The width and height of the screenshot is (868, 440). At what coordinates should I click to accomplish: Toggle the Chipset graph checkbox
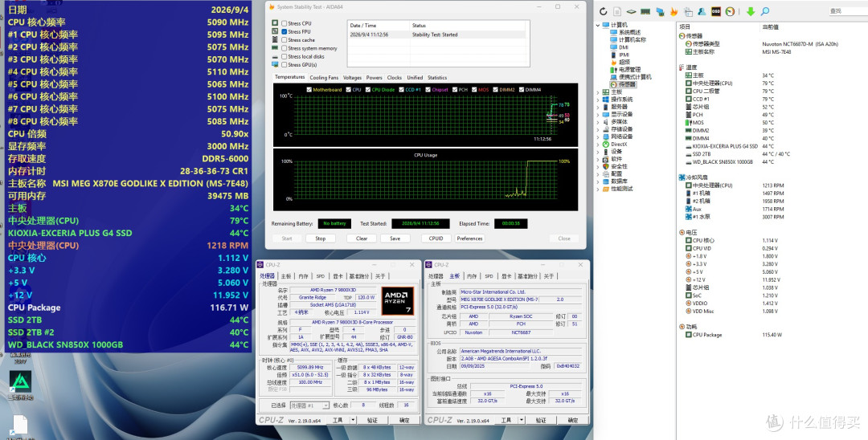428,90
